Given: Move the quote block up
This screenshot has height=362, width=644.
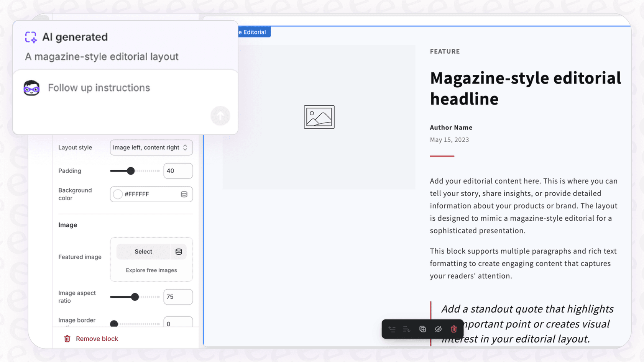Looking at the screenshot, I should 392,329.
